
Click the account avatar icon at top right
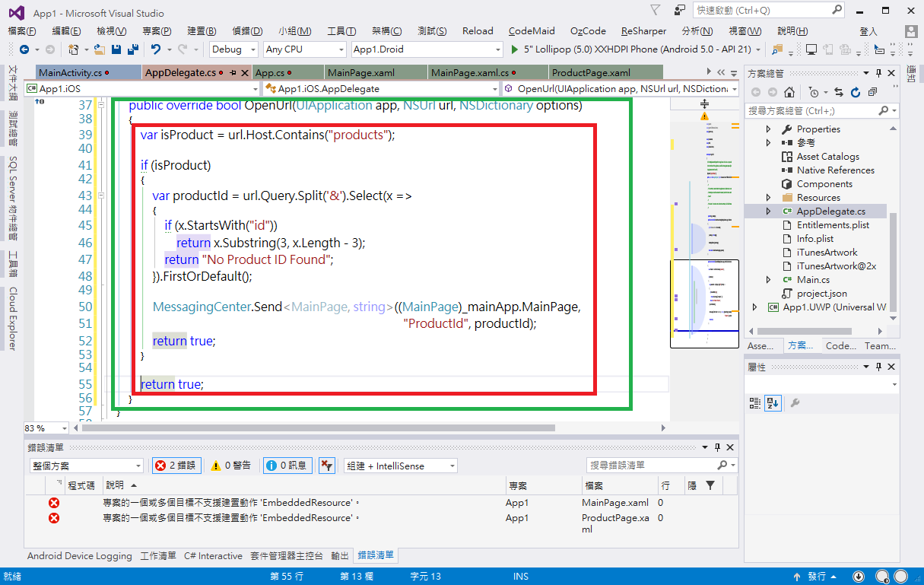point(910,31)
